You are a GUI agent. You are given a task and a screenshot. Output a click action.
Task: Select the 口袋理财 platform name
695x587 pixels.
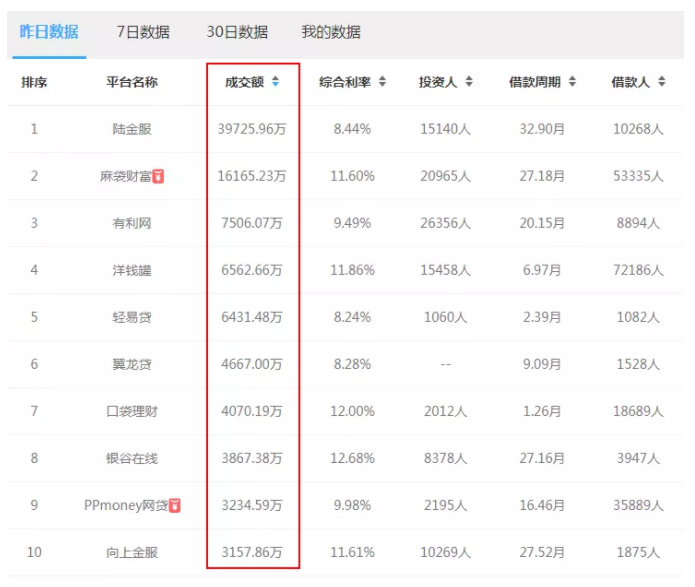(x=132, y=411)
